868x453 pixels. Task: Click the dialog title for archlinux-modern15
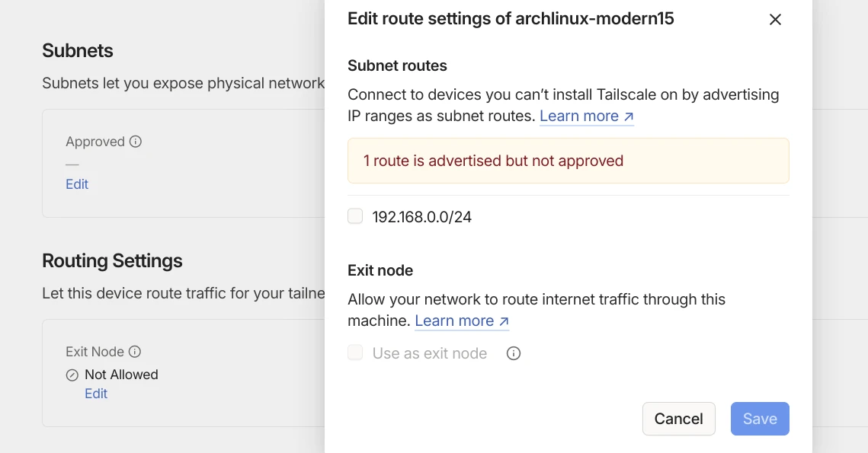[511, 19]
